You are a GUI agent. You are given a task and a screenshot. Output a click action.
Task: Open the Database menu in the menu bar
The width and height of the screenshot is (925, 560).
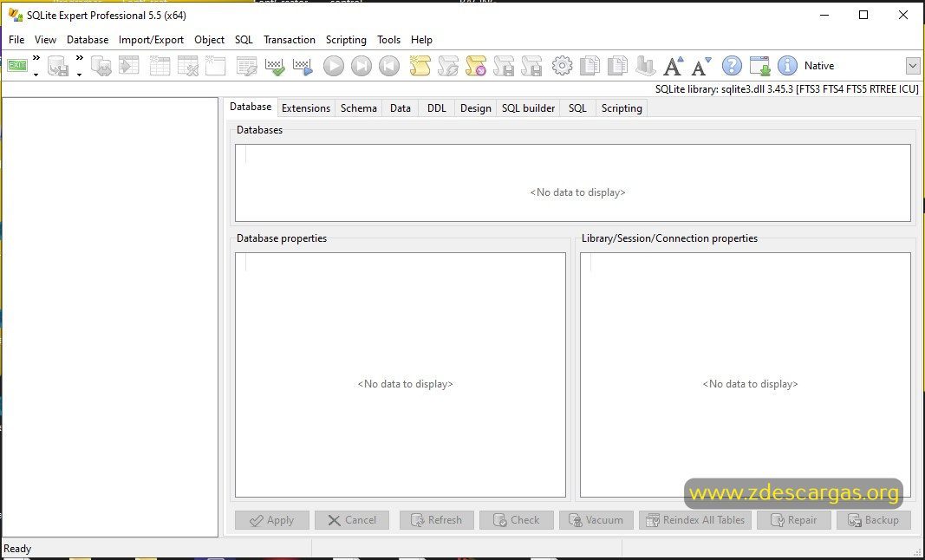click(88, 40)
